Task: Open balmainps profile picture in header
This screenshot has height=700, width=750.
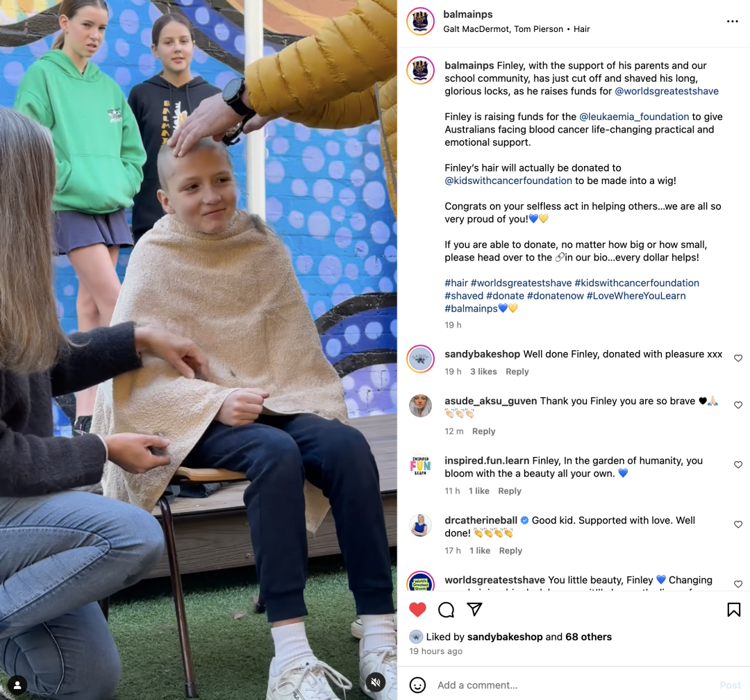Action: click(x=420, y=22)
